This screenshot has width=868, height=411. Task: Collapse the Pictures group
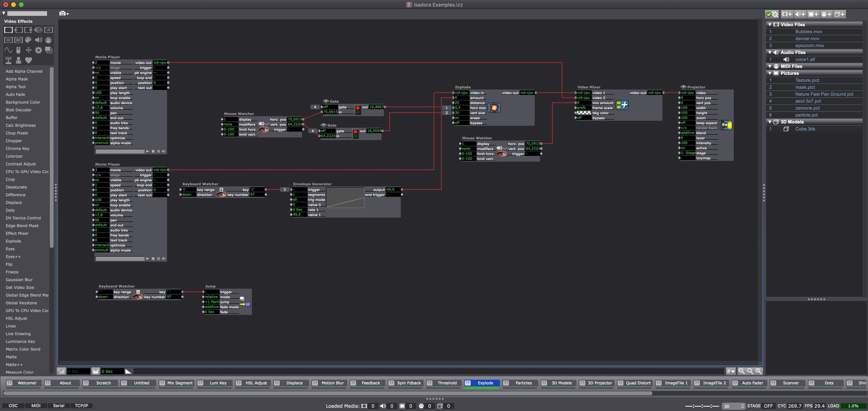tap(770, 73)
